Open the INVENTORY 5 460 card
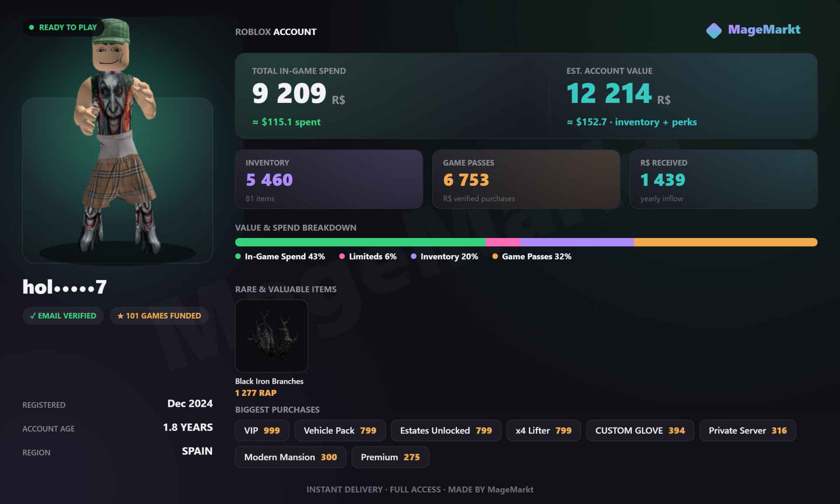840x504 pixels. click(x=329, y=179)
